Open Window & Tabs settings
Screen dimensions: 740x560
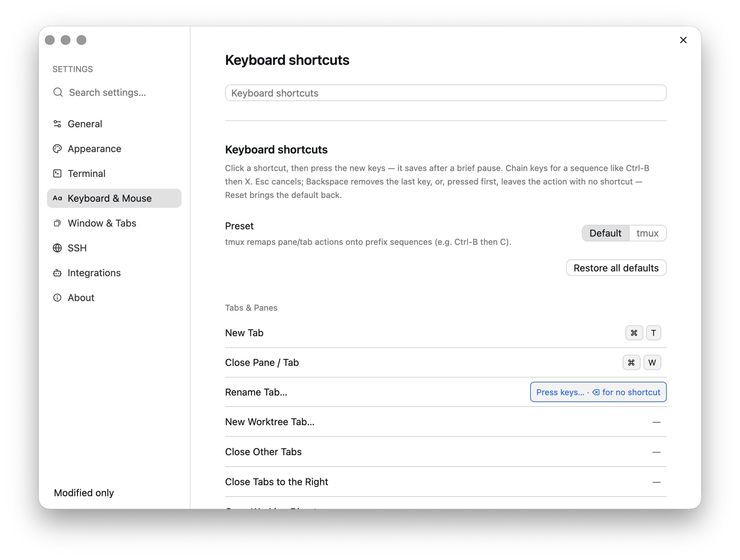[114, 223]
